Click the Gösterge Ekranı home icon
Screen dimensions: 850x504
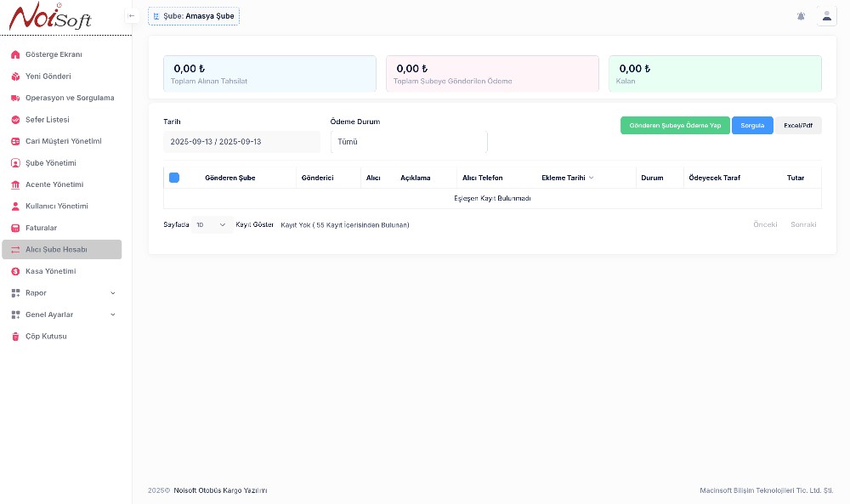(15, 54)
